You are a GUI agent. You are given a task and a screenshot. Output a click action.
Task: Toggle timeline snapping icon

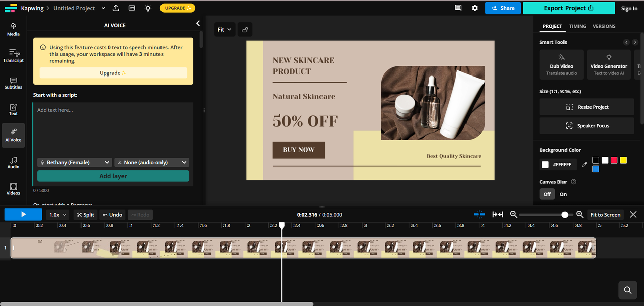pyautogui.click(x=479, y=214)
